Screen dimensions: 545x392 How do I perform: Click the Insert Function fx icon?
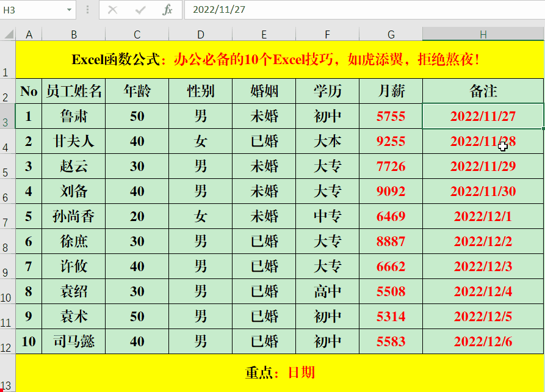(x=168, y=10)
